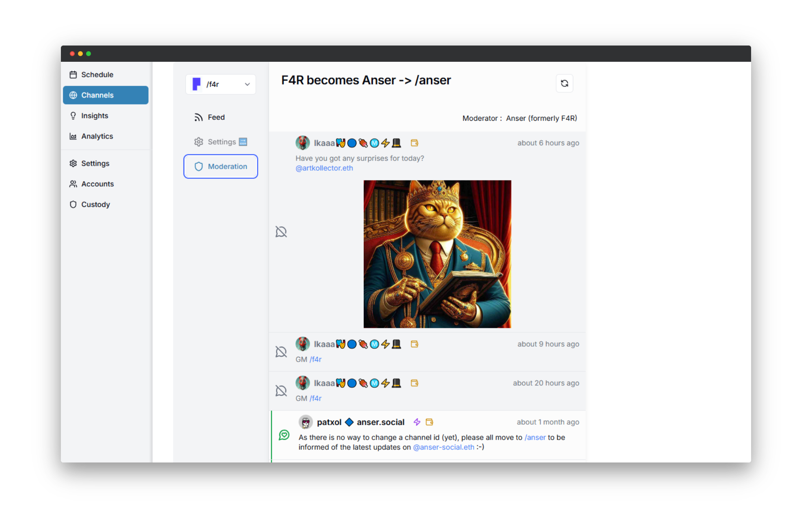Viewport: 812px width, 508px height.
Task: Toggle notification bell on lkaaa's 9-hour post
Action: pyautogui.click(x=281, y=351)
